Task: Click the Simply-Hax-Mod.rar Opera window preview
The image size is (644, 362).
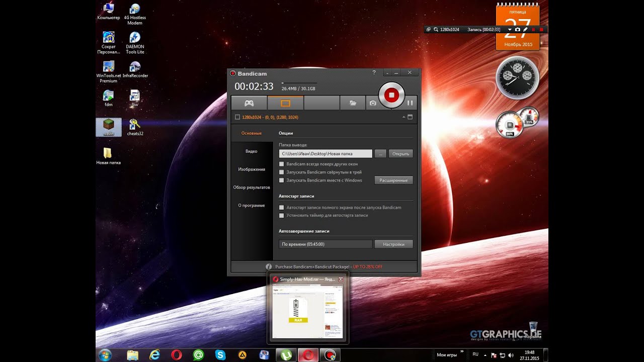Action: point(307,312)
